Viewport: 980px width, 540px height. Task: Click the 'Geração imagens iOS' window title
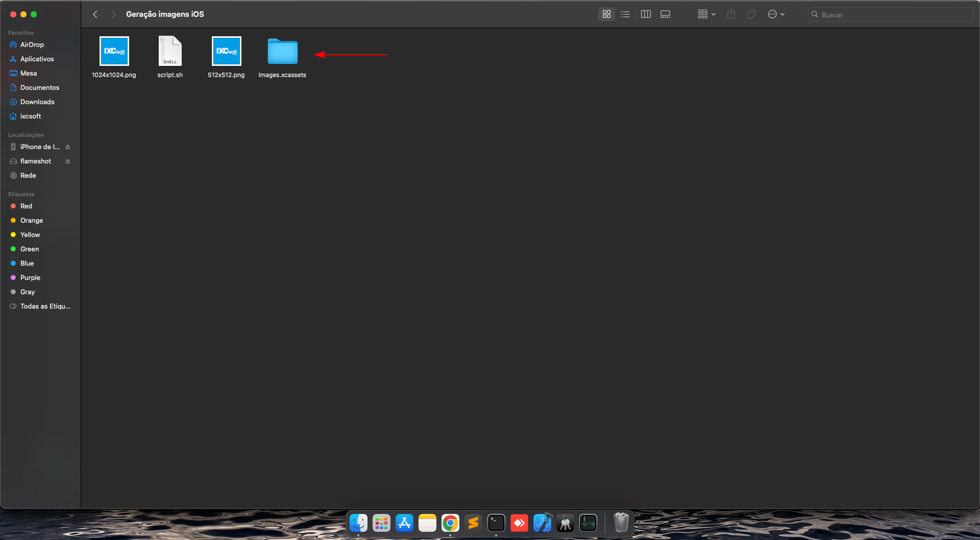(x=165, y=14)
